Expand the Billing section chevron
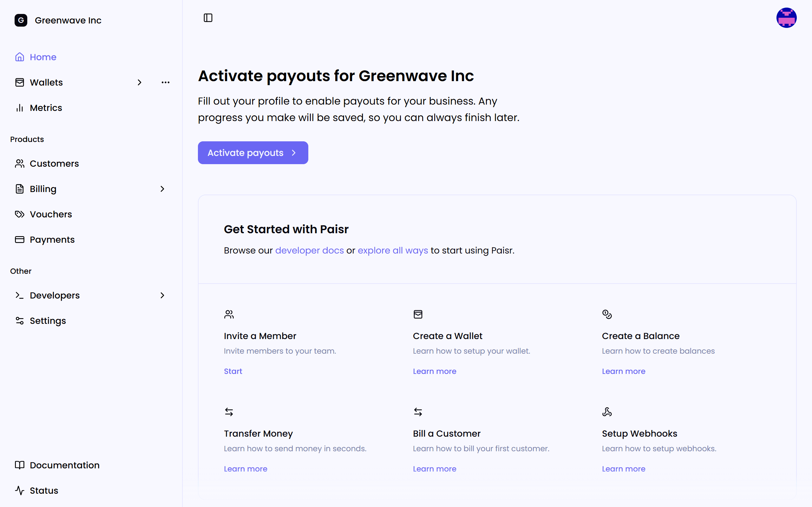This screenshot has width=812, height=507. [x=162, y=189]
